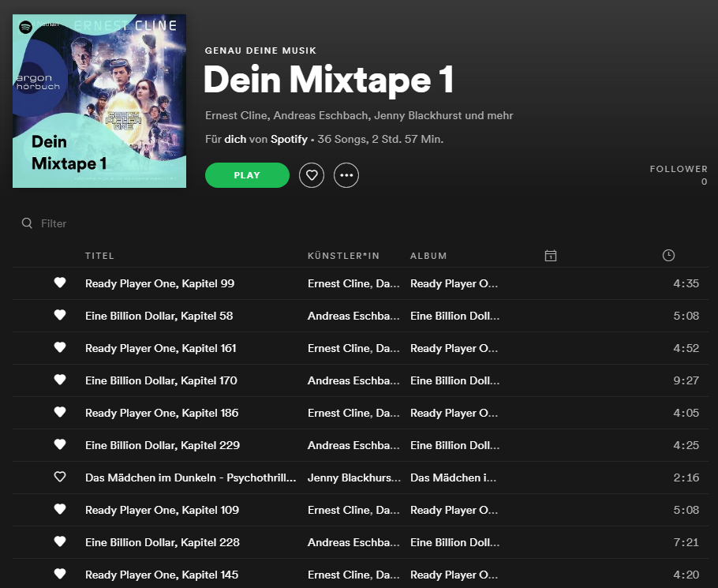This screenshot has width=718, height=588.
Task: Open Jenny Blackhurst in the header description
Action: [x=417, y=115]
